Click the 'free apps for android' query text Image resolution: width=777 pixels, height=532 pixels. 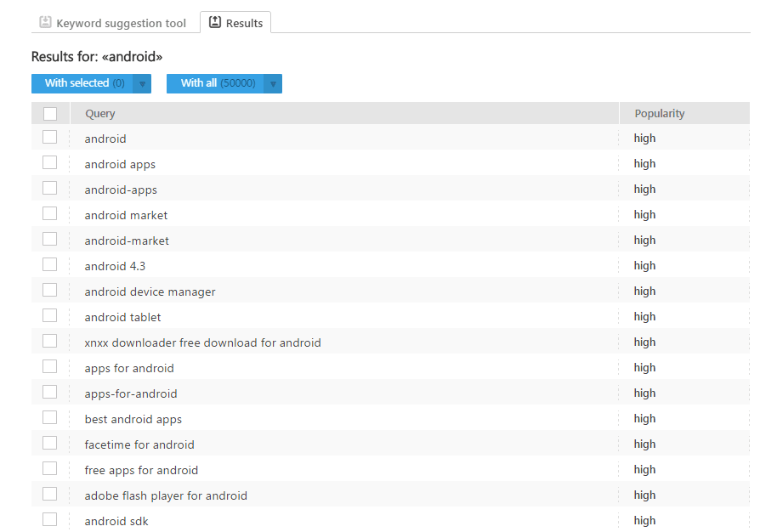coord(141,471)
